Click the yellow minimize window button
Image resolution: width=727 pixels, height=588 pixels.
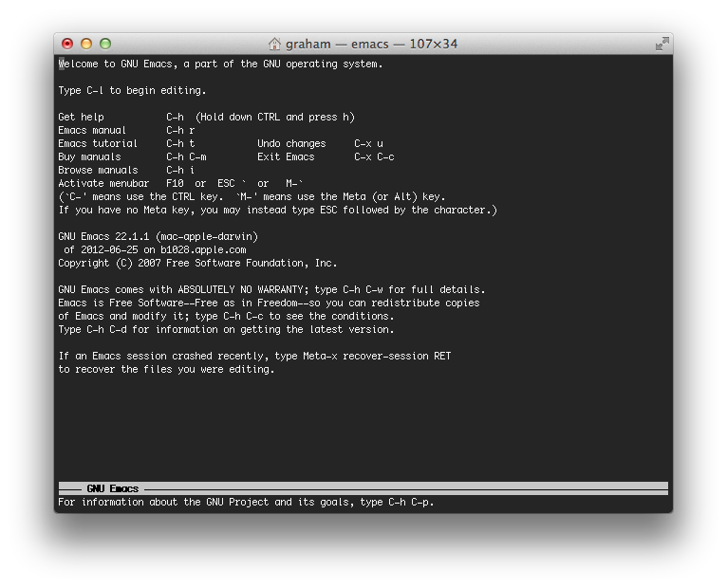click(x=86, y=44)
